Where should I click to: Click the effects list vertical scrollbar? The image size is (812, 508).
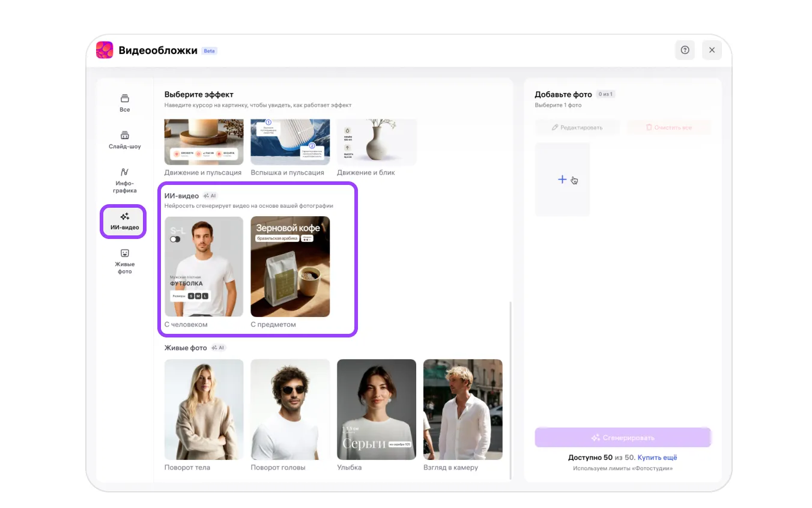tap(510, 390)
